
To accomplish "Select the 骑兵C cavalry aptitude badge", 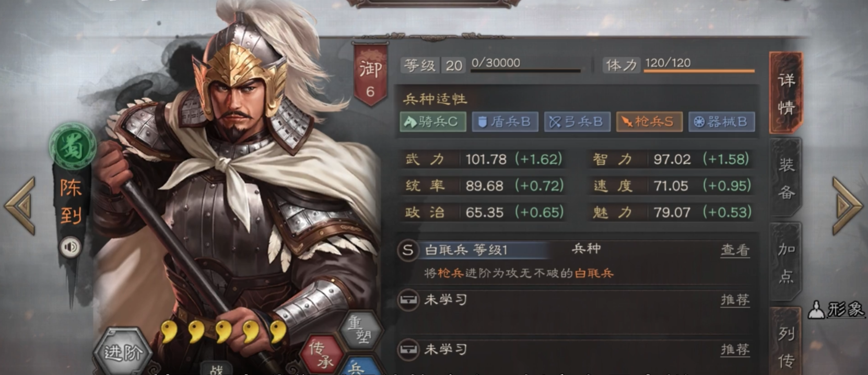I will coord(433,122).
